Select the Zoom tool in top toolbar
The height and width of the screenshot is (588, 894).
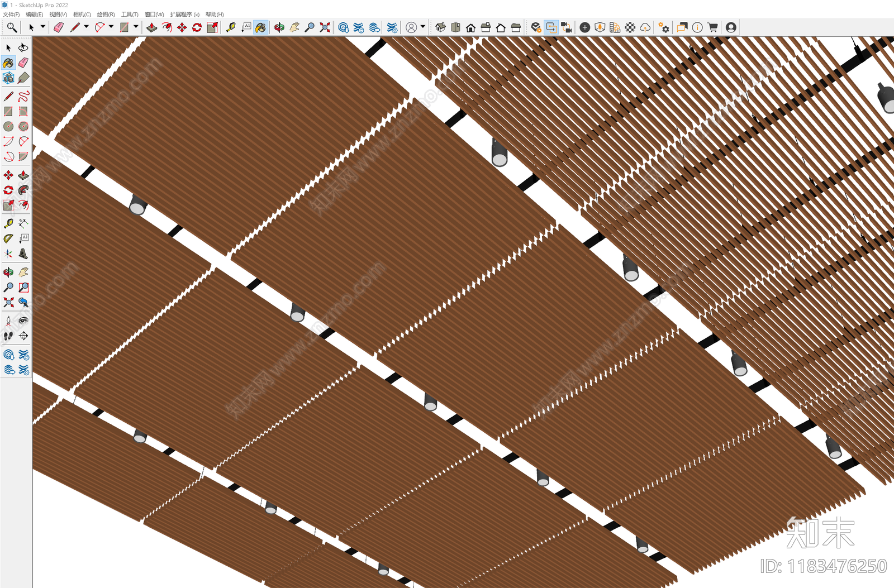tap(310, 27)
